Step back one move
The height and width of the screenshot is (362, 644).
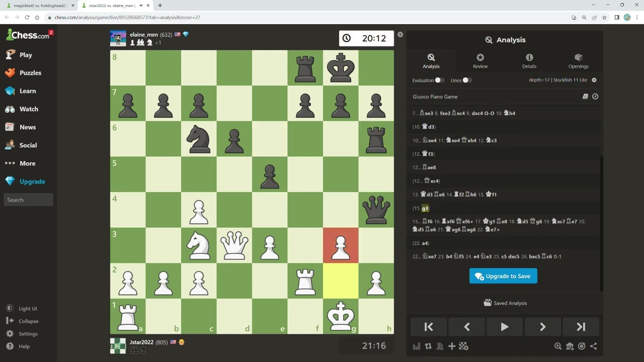coord(467,327)
